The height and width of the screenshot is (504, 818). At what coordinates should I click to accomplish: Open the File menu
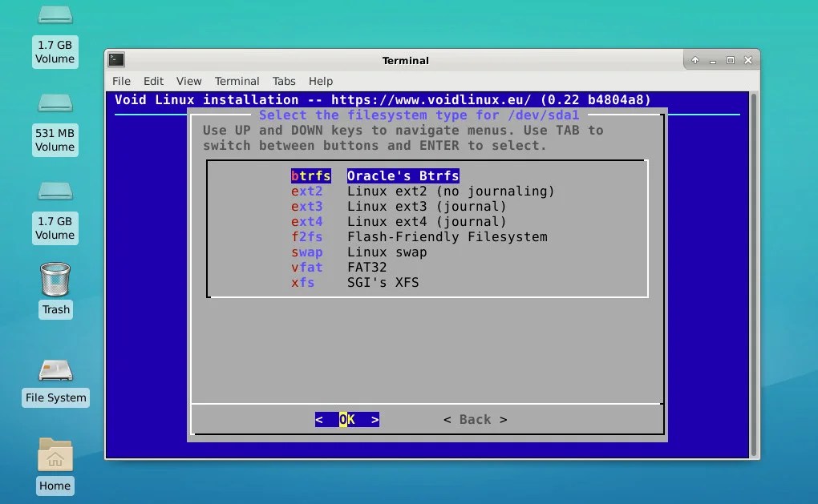click(x=121, y=81)
